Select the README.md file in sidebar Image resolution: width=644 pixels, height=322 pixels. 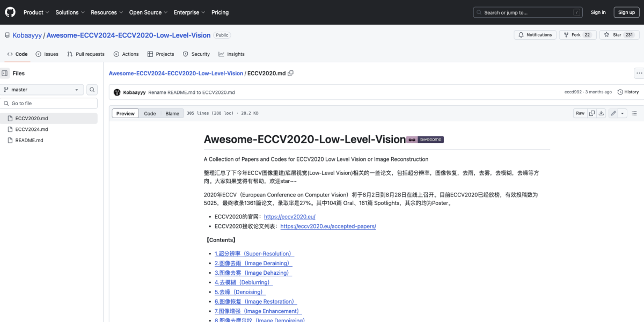tap(29, 140)
